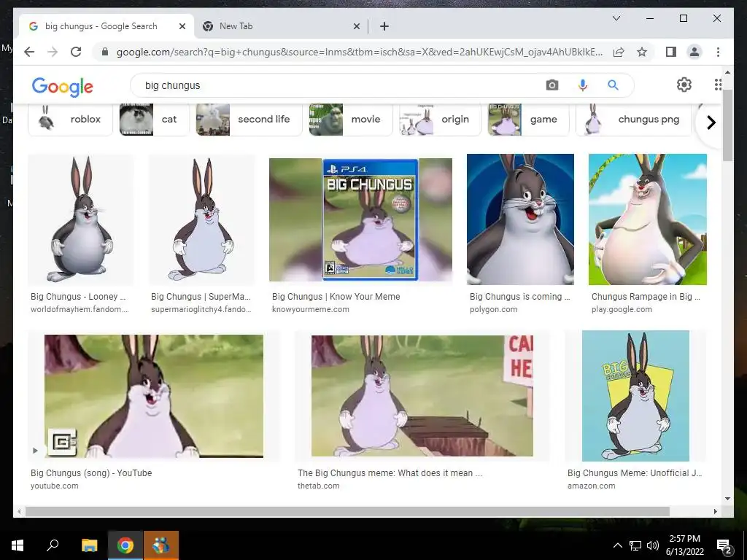Filter results by the origin chip
Image resolution: width=747 pixels, height=560 pixels.
[x=440, y=120]
